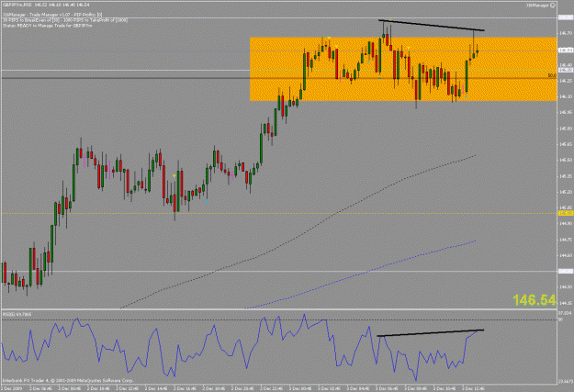
Task: Click the 2 Dec 2009 time axis label
Action: (11, 388)
